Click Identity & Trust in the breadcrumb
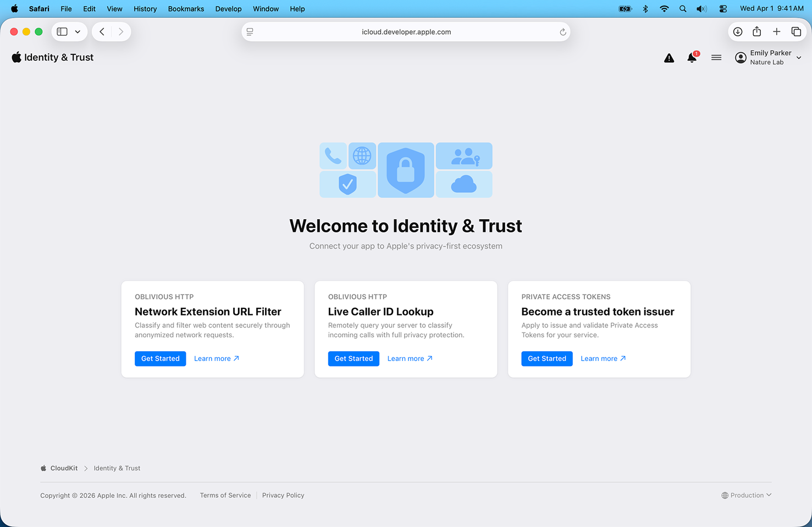 (x=117, y=468)
